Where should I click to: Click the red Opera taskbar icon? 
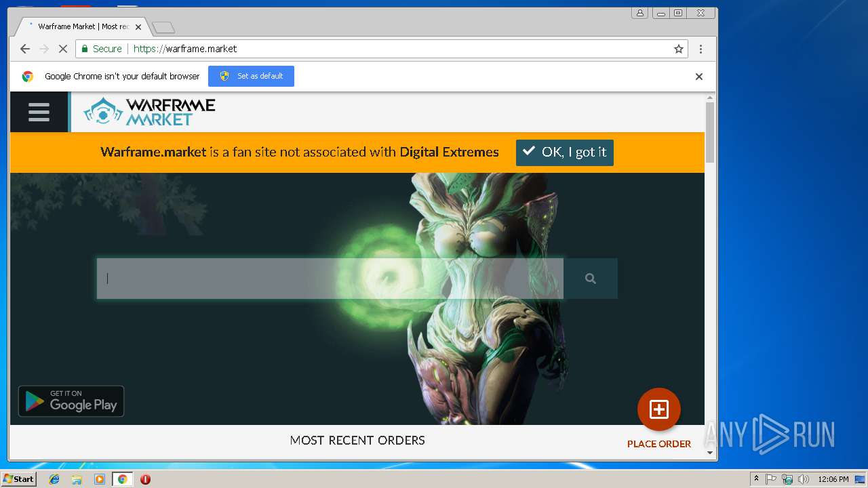[x=145, y=479]
